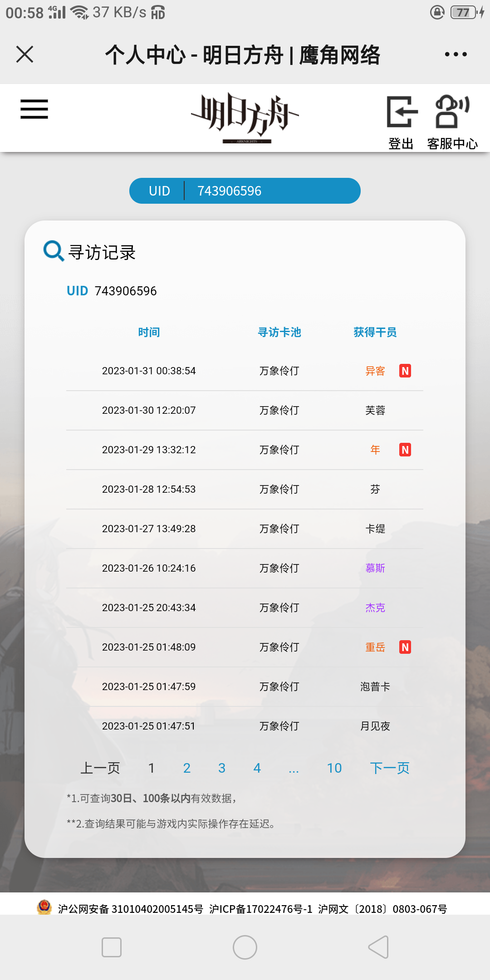Click operator name 慕斯
This screenshot has width=490, height=980.
click(x=375, y=568)
